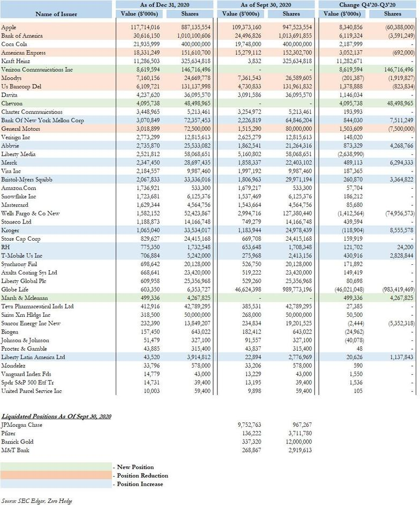Click the 'JPMorgan Chase' liquidated position
Viewport: 420px width, 505px height.
21,425
